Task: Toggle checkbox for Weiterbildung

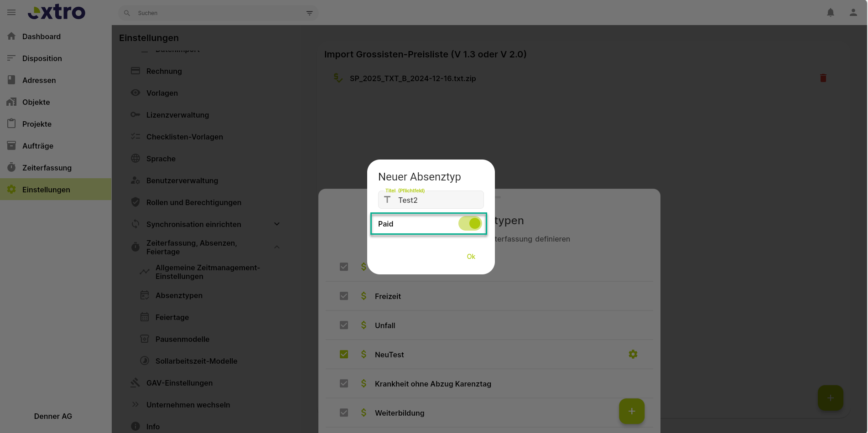Action: (344, 412)
